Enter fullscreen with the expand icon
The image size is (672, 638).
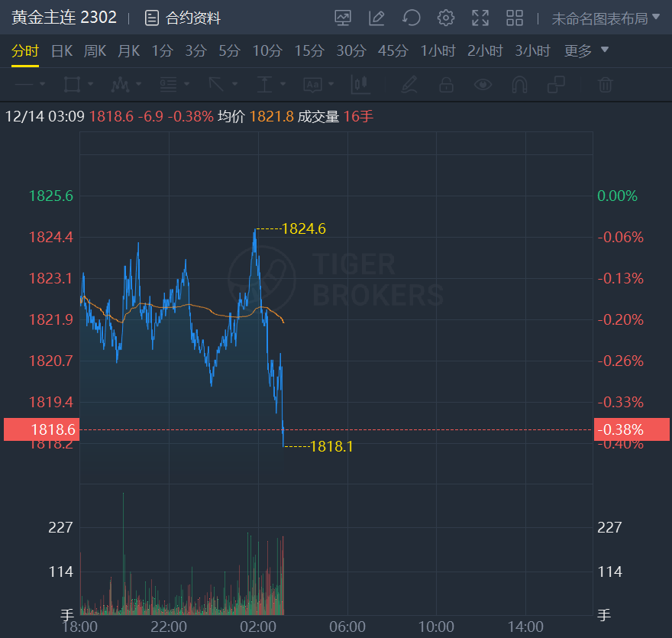click(480, 18)
